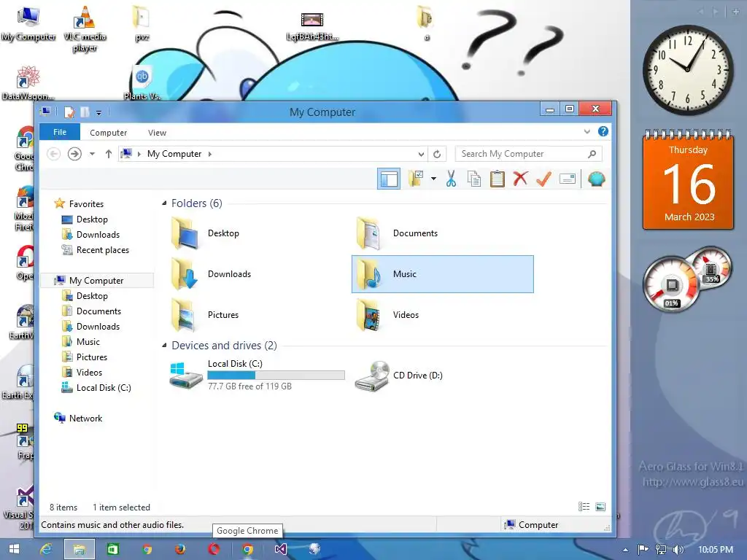Click the Rename icon in toolbar

pos(568,179)
